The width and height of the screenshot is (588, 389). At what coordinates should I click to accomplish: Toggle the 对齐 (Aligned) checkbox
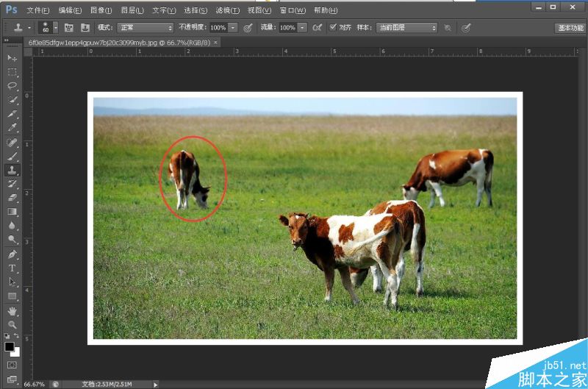(333, 27)
